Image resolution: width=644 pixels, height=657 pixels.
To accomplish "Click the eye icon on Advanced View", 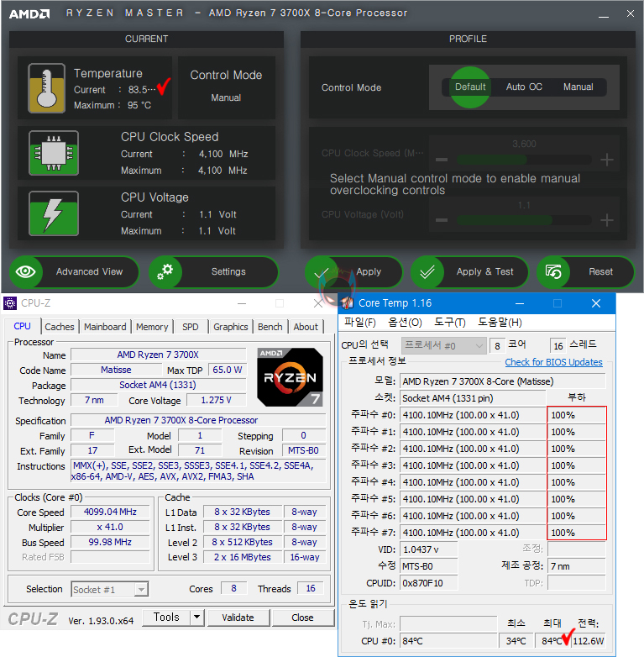I will point(25,271).
